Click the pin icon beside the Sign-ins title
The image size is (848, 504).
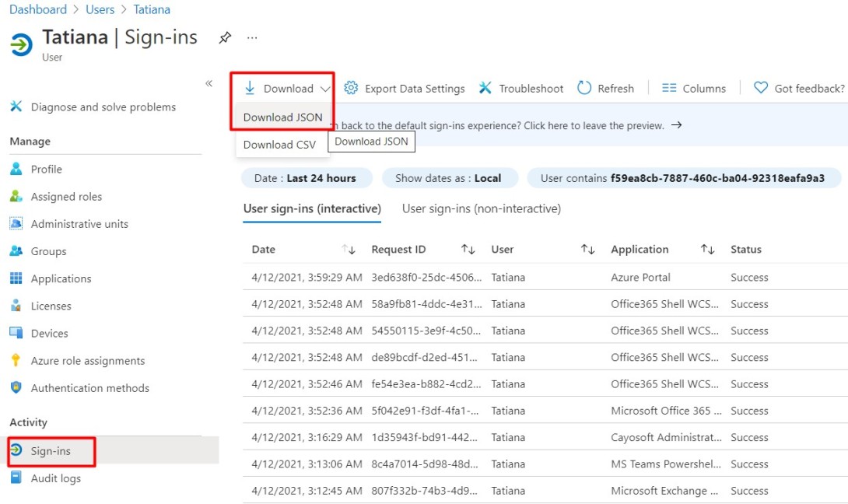[225, 38]
